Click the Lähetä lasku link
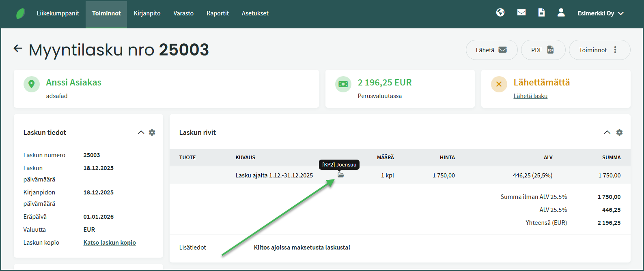This screenshot has height=271, width=644. (530, 96)
